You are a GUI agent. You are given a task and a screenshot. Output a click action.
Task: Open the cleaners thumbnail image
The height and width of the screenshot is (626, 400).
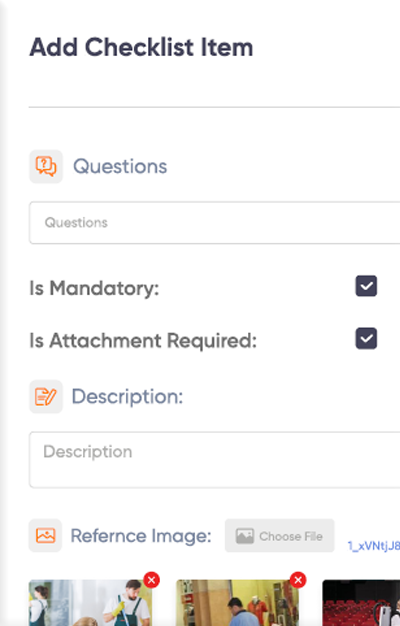(x=90, y=603)
